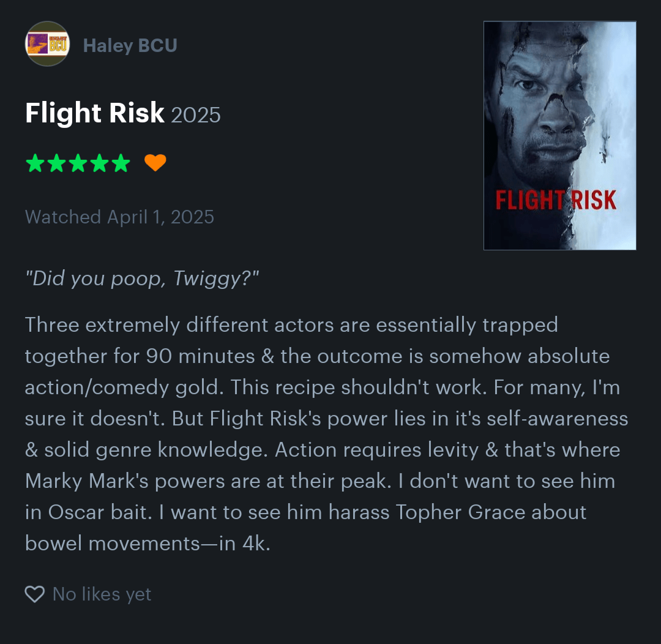Click the fourth green rating star
The height and width of the screenshot is (644, 661).
tap(99, 163)
